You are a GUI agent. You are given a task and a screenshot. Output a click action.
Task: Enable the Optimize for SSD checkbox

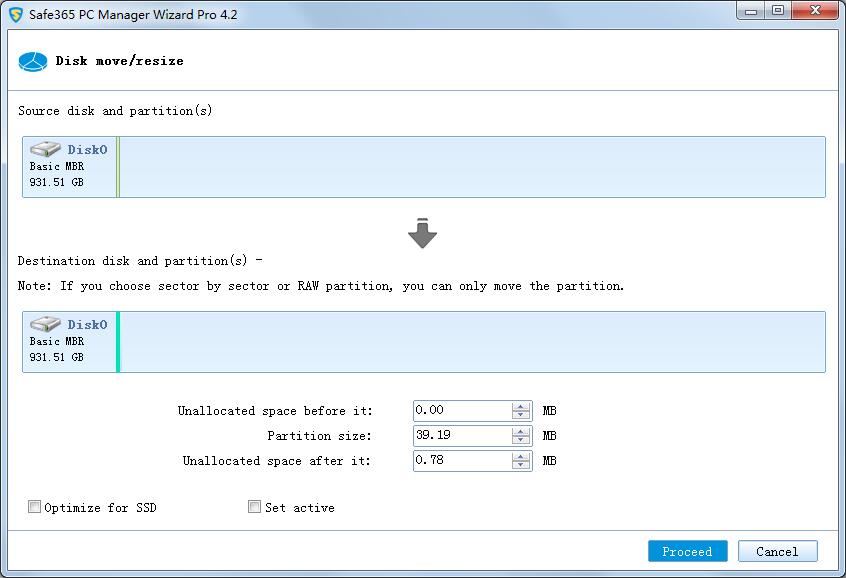(35, 507)
